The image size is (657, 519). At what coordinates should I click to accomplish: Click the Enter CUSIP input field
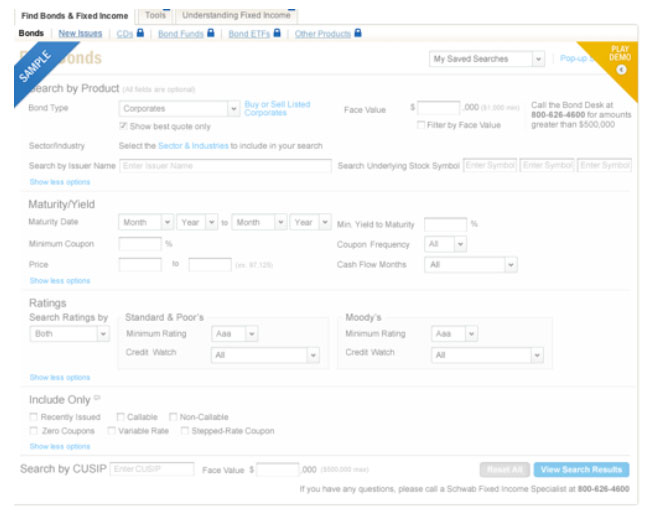point(151,468)
